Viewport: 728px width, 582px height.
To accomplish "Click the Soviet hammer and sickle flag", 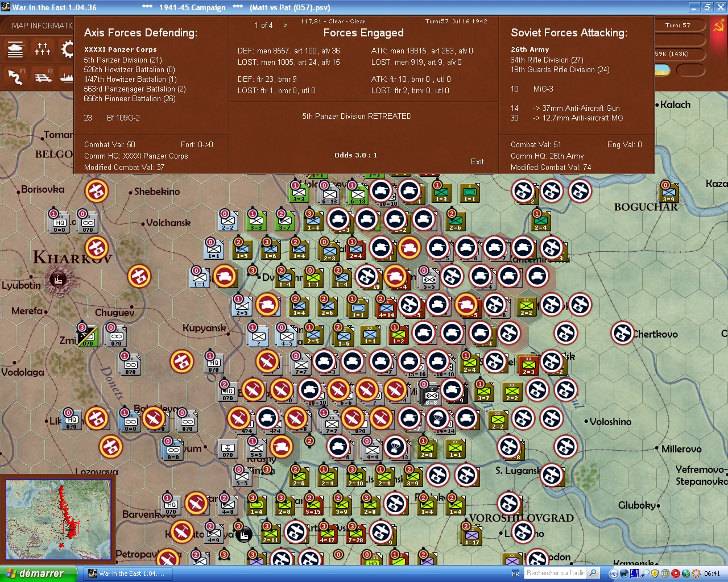I will (719, 26).
